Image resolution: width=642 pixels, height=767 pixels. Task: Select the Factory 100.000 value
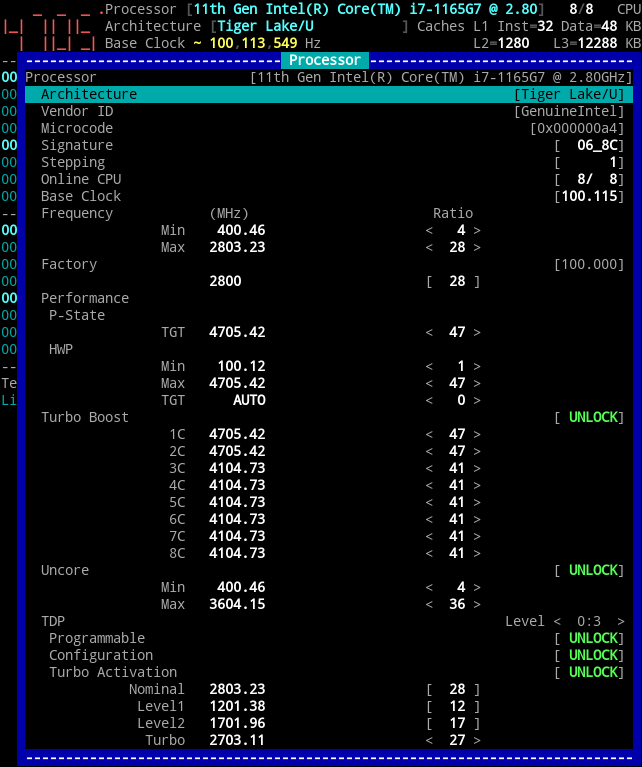click(x=589, y=264)
